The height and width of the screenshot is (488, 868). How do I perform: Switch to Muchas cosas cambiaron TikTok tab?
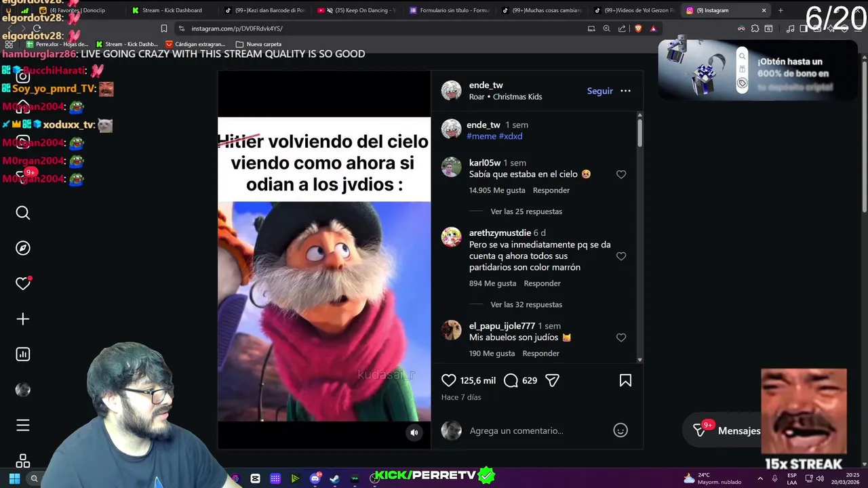click(x=542, y=10)
